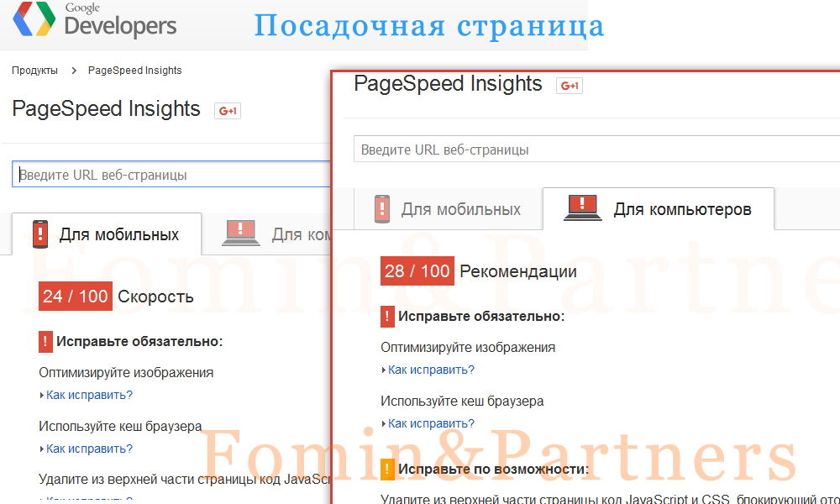Click the phone icon in right panel's mobile tab

click(x=382, y=209)
